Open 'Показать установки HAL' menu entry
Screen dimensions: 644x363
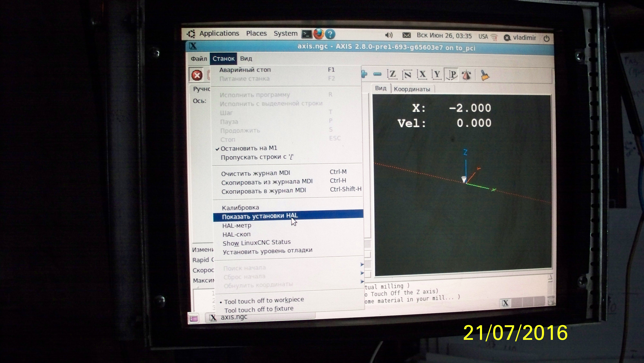point(260,216)
